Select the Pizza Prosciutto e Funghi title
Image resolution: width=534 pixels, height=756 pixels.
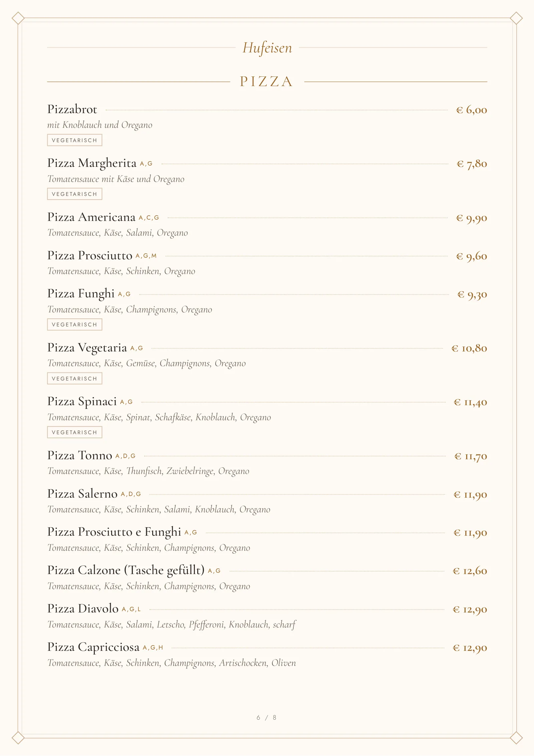click(114, 532)
